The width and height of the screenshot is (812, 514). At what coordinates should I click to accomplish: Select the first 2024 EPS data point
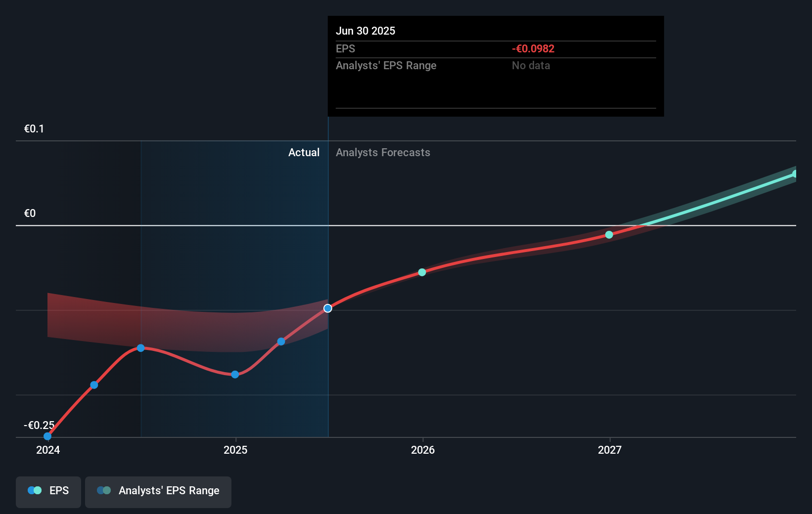tap(47, 436)
